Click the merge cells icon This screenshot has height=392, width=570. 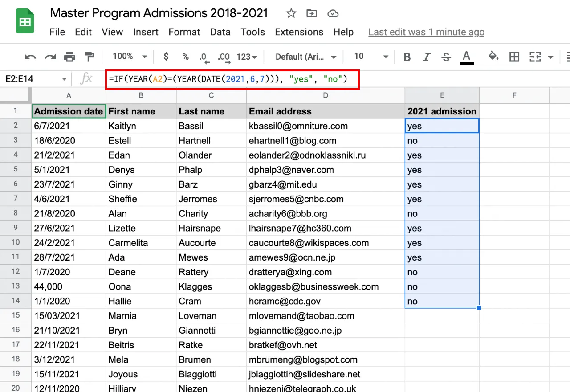[535, 57]
